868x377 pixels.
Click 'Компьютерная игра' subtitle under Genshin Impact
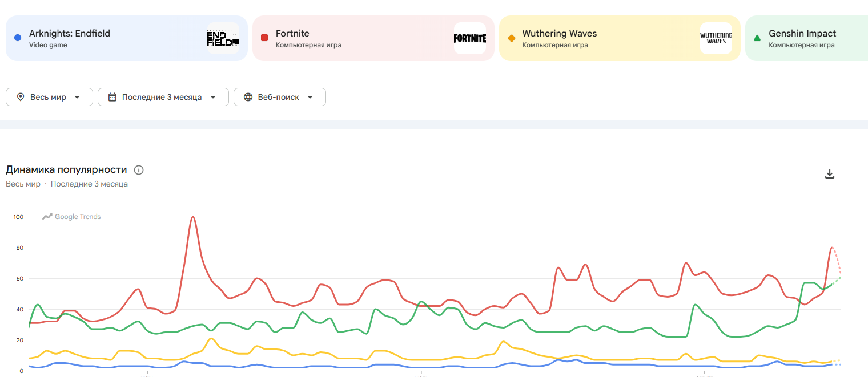(x=802, y=45)
